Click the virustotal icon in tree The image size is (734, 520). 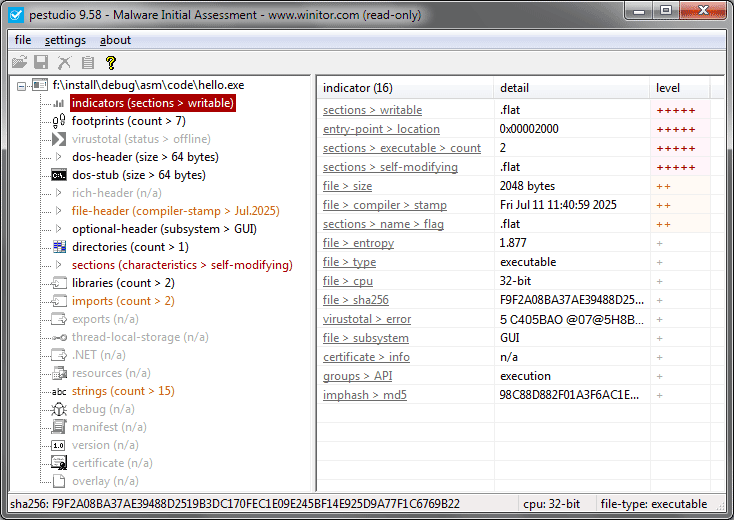click(x=59, y=139)
